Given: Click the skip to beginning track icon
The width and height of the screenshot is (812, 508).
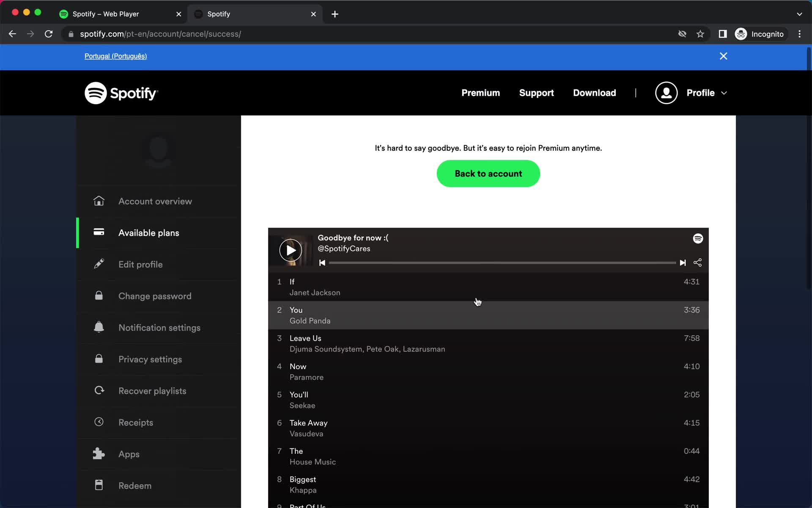Looking at the screenshot, I should pos(322,262).
